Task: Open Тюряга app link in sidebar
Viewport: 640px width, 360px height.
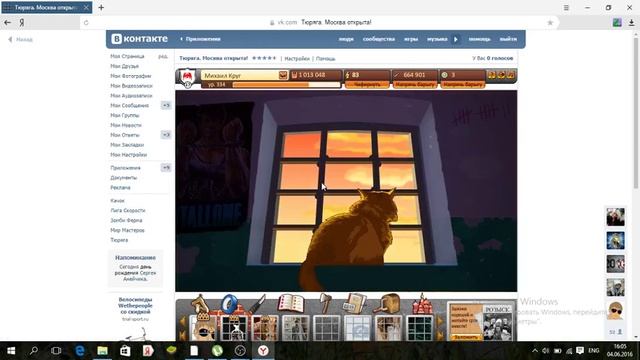Action: (119, 240)
